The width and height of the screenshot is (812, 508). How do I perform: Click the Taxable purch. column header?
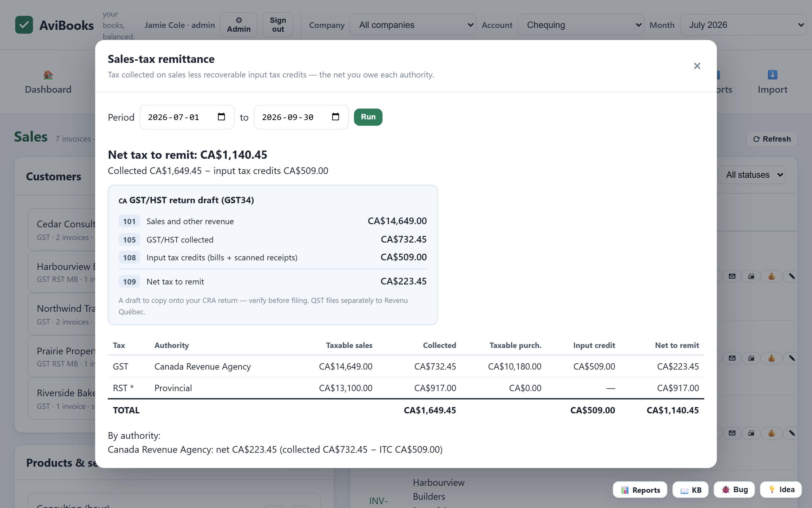tap(515, 345)
